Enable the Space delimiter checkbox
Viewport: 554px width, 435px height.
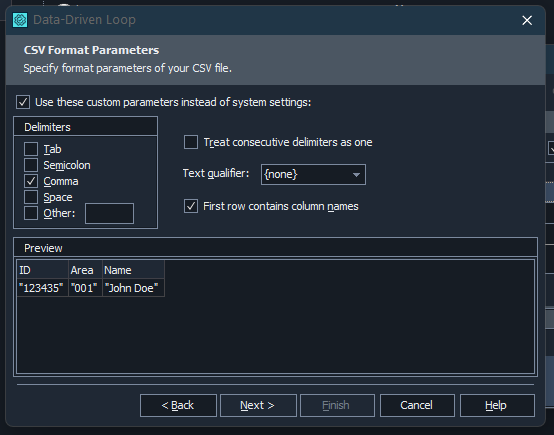[31, 197]
